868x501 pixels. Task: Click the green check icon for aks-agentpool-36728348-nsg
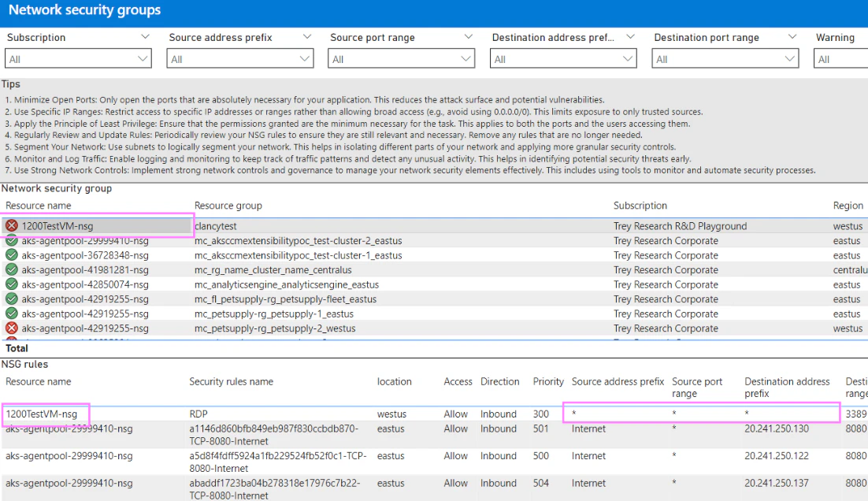[x=12, y=255]
